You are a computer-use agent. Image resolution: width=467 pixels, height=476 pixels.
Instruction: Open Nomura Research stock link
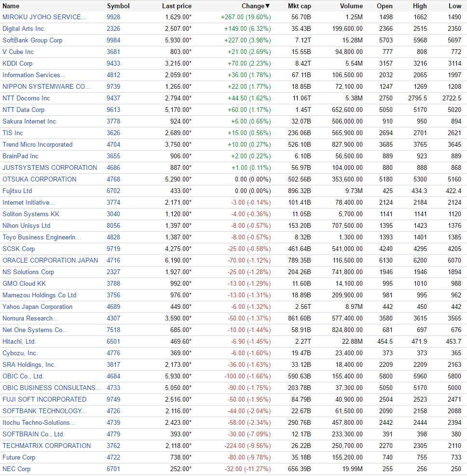click(x=30, y=318)
